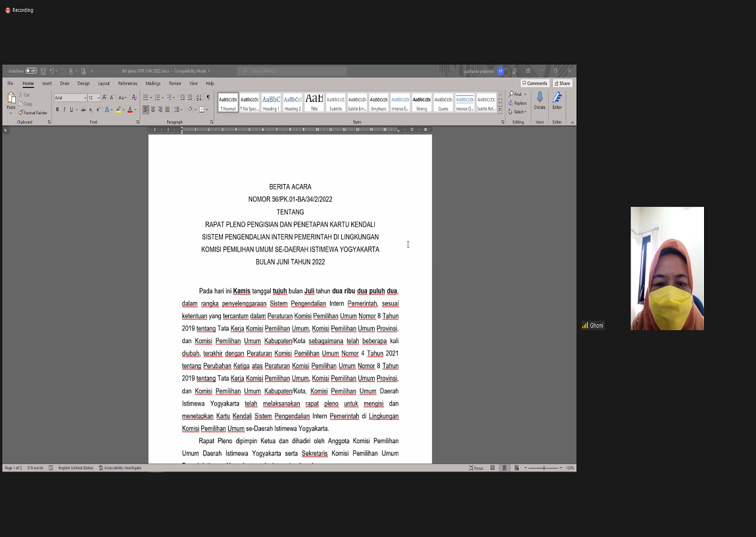The width and height of the screenshot is (756, 537).
Task: Expand the Styles gallery with the More arrow
Action: click(x=500, y=110)
